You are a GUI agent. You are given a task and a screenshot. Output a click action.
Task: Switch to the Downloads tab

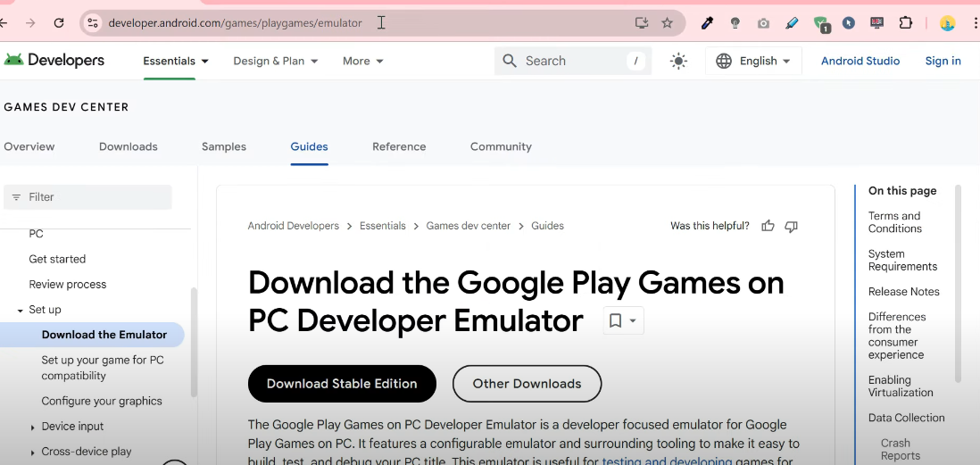[x=129, y=146]
